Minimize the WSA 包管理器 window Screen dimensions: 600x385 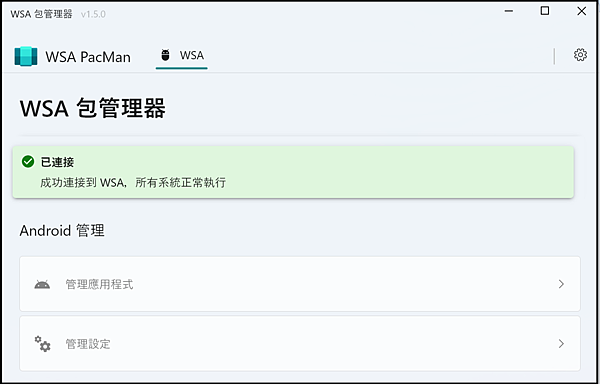509,11
